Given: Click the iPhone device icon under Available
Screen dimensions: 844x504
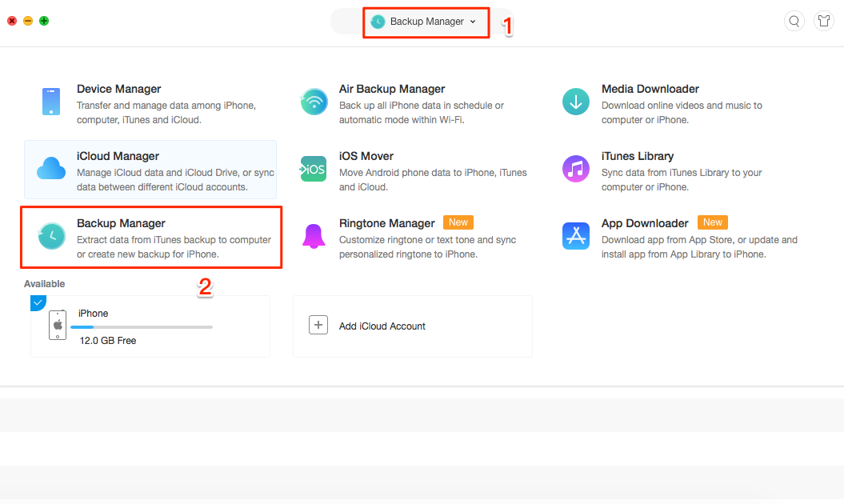Looking at the screenshot, I should pos(58,325).
